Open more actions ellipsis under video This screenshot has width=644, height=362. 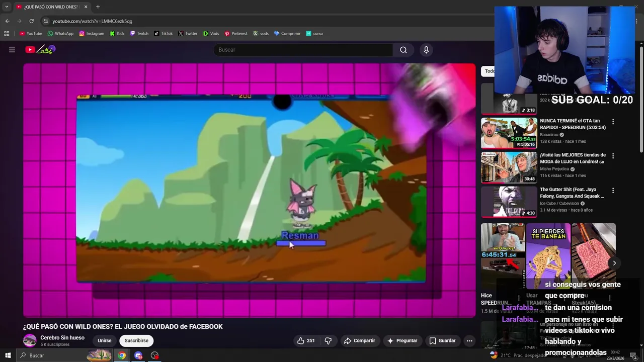pos(469,341)
